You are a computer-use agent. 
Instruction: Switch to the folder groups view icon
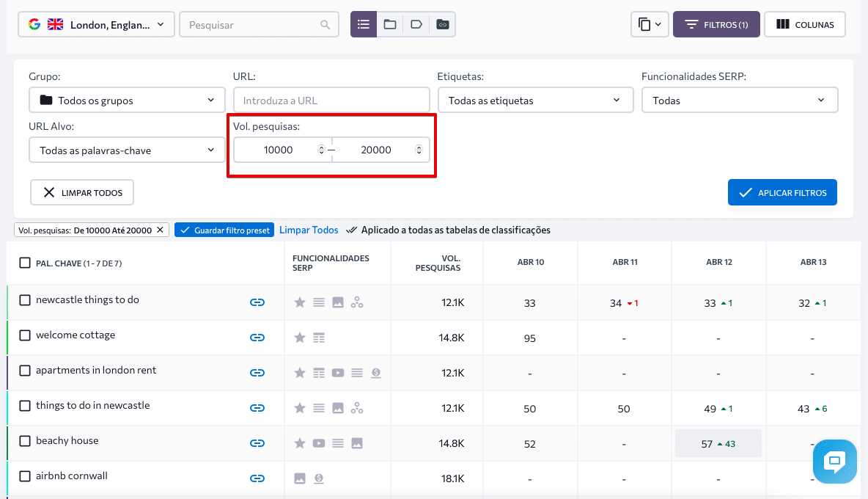[x=390, y=24]
